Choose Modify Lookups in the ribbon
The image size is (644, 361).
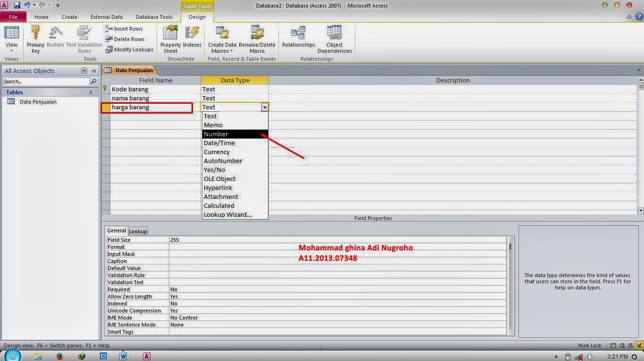[129, 49]
